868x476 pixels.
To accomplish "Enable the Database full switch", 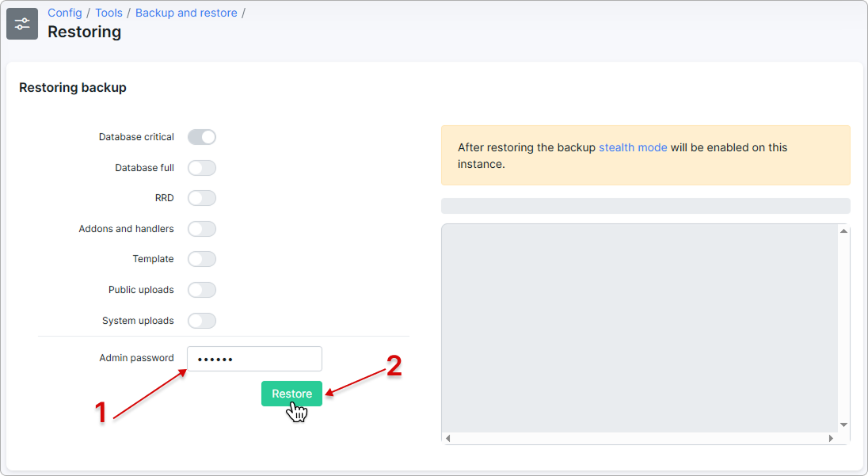I will tap(202, 168).
